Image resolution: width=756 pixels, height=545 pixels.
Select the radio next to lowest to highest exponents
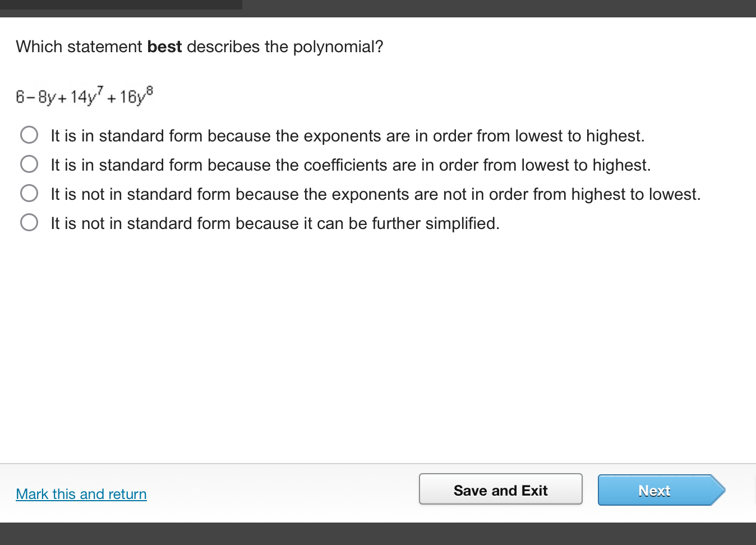tap(29, 135)
